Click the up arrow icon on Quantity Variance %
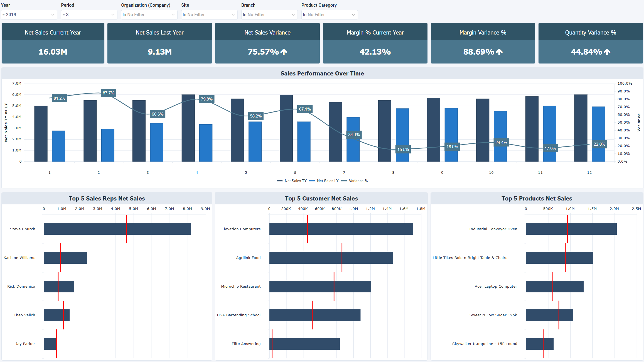 (607, 52)
